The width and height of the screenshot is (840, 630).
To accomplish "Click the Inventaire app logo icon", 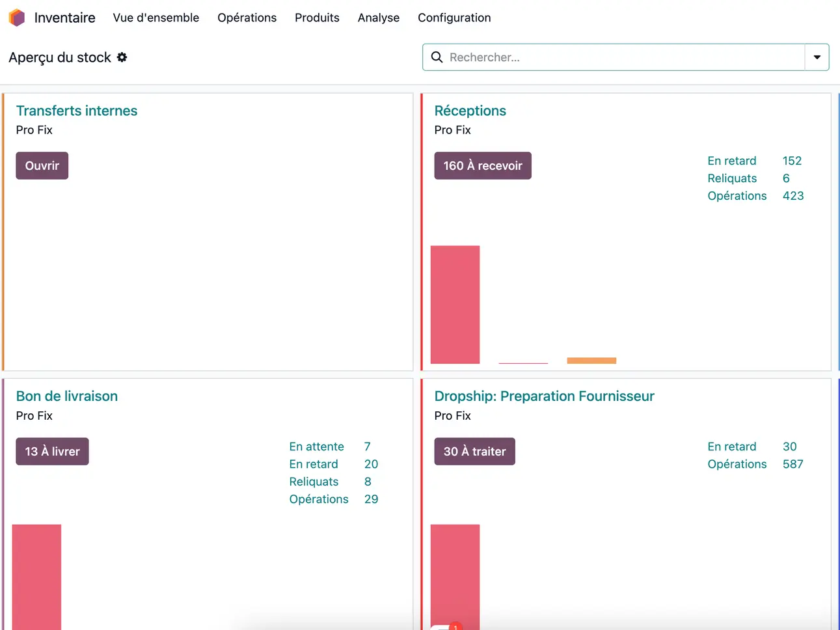I will (17, 18).
